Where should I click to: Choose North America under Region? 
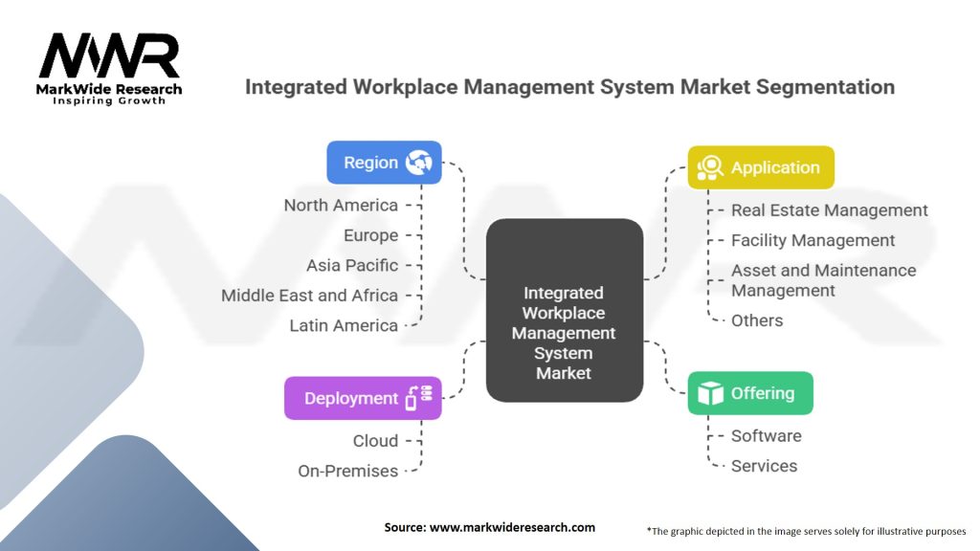pyautogui.click(x=341, y=205)
